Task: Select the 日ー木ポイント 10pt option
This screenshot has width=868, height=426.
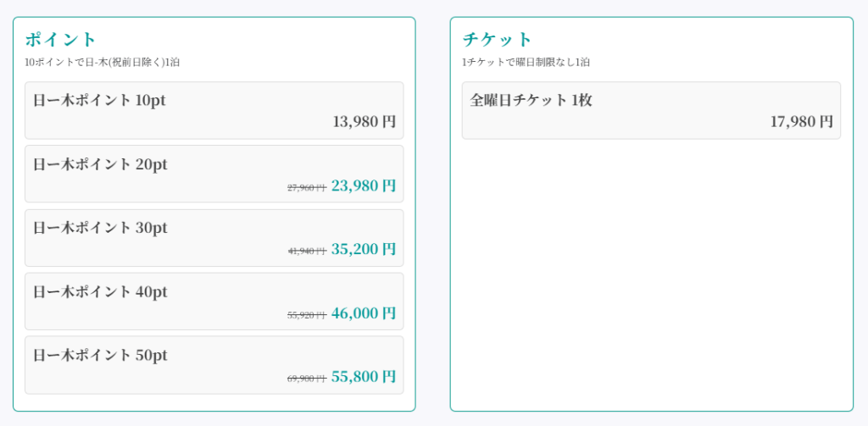Action: click(99, 100)
